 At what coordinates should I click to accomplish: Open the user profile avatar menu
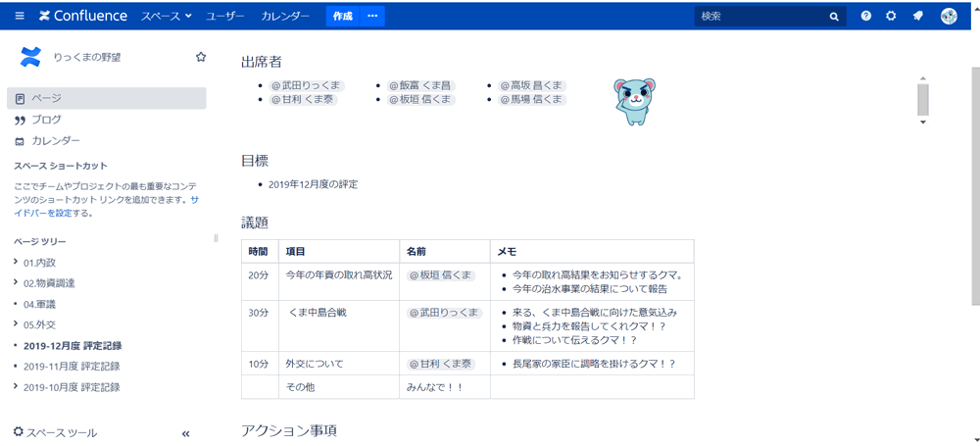tap(949, 16)
